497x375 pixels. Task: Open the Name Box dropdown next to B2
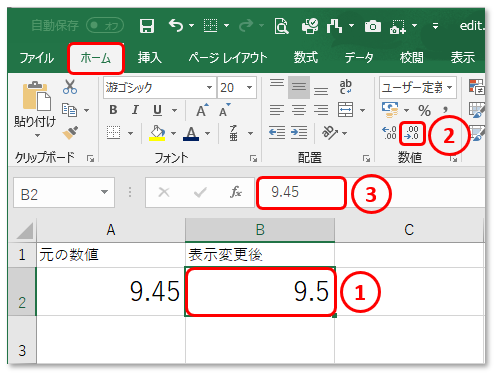pyautogui.click(x=104, y=192)
